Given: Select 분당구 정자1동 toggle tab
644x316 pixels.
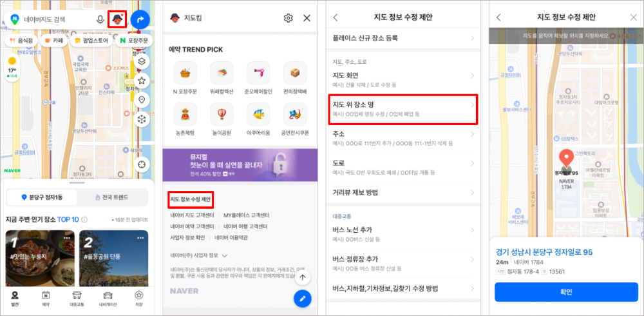Looking at the screenshot, I should [x=43, y=197].
